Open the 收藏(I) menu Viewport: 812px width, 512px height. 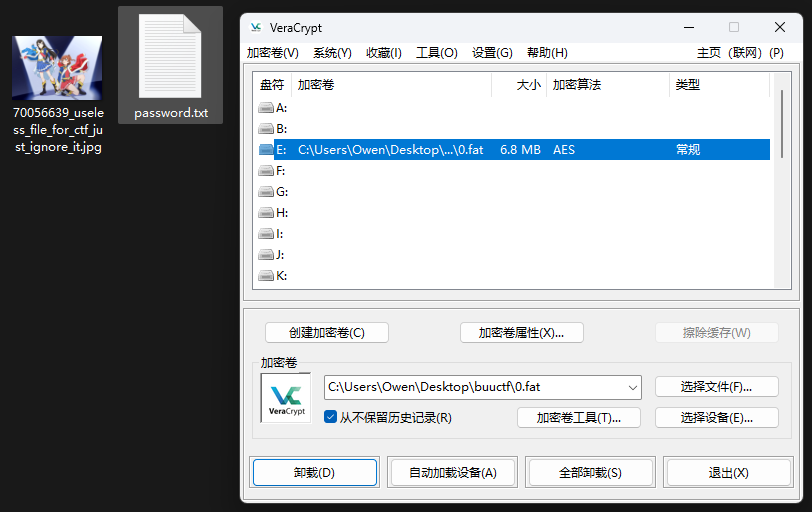[384, 53]
